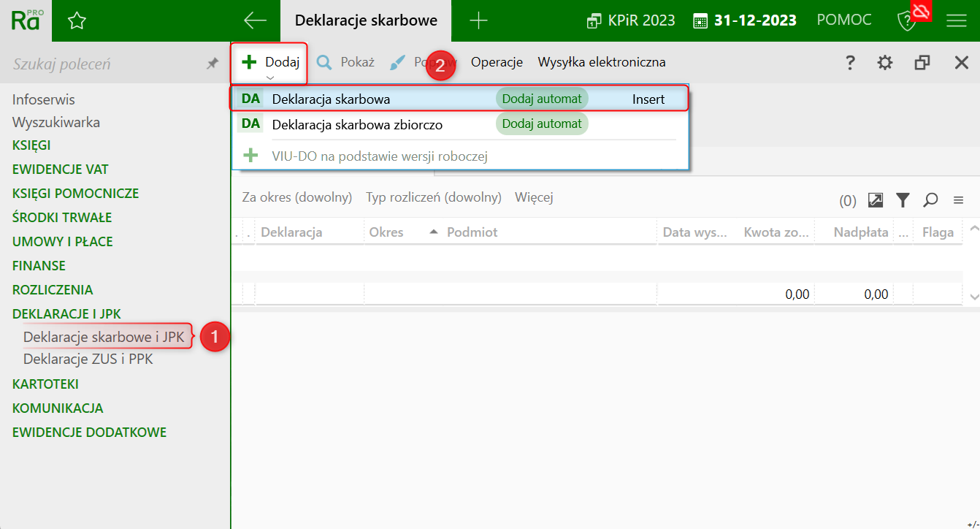Expand the EWIDENCJE VAT section
The image size is (980, 529).
61,170
